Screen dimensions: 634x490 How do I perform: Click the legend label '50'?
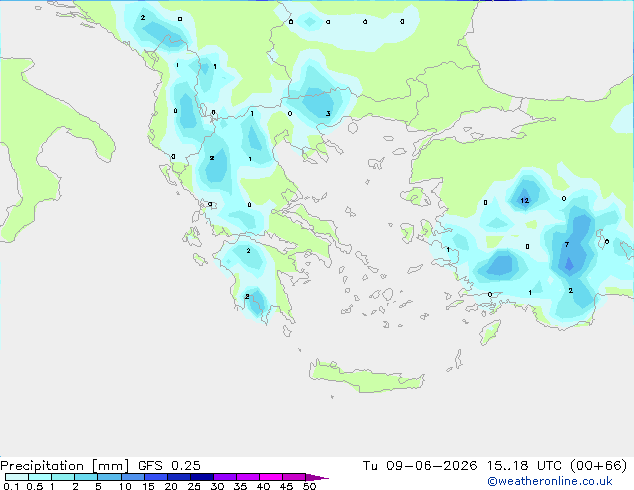pyautogui.click(x=309, y=486)
